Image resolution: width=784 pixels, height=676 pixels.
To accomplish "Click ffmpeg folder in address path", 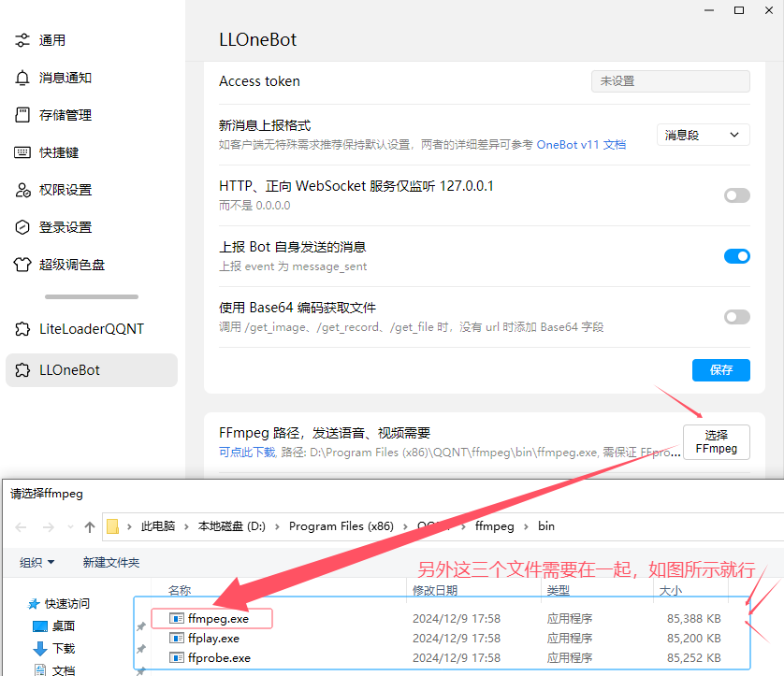I will [495, 526].
